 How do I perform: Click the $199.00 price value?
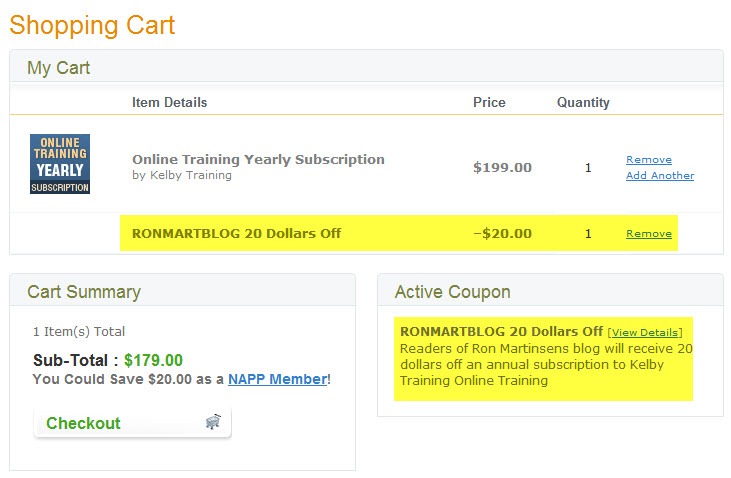pyautogui.click(x=502, y=167)
